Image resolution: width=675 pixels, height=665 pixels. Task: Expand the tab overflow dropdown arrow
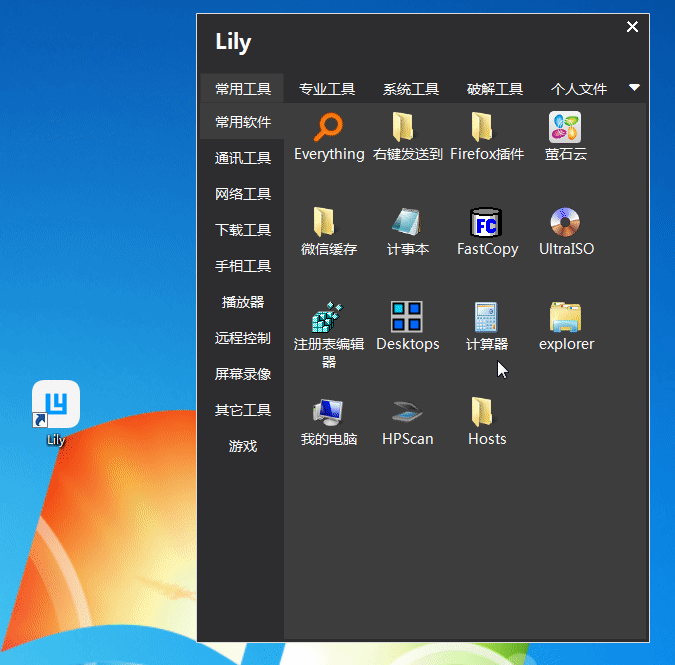click(634, 88)
